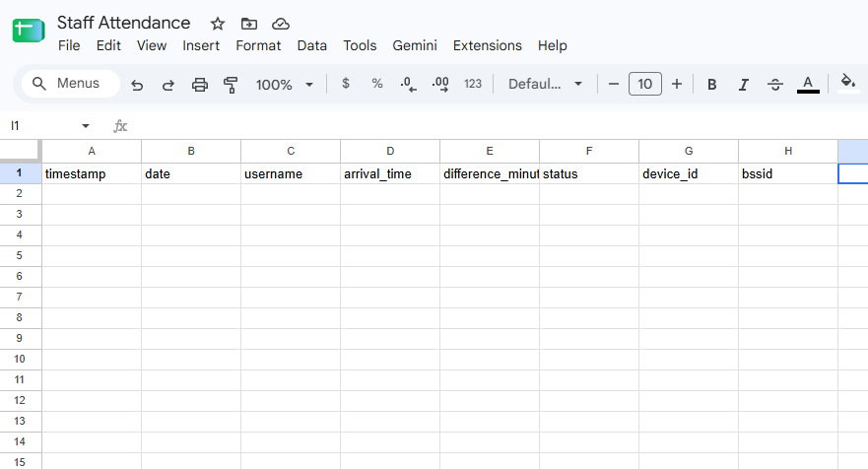Select column A header
This screenshot has height=469, width=868.
pos(92,151)
